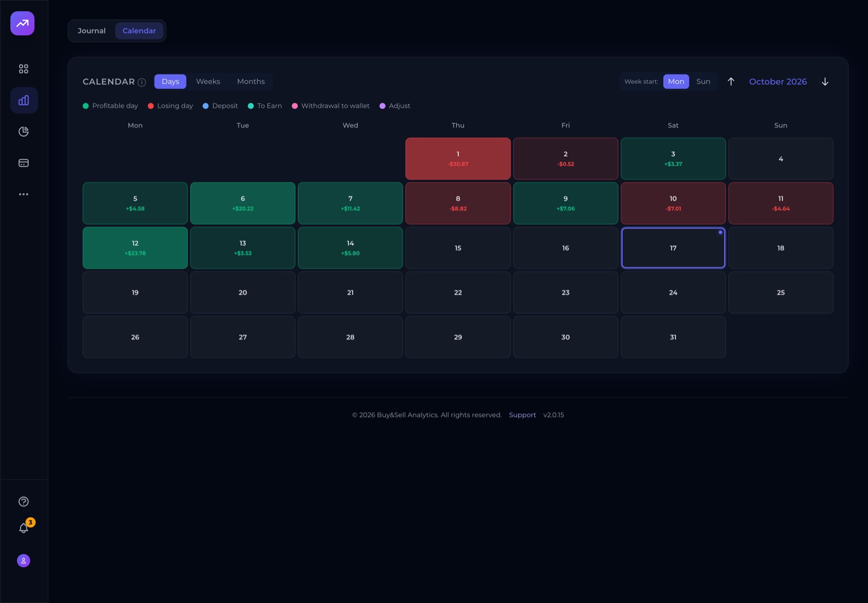Click the To Earn legend item
The image size is (868, 603).
click(265, 106)
